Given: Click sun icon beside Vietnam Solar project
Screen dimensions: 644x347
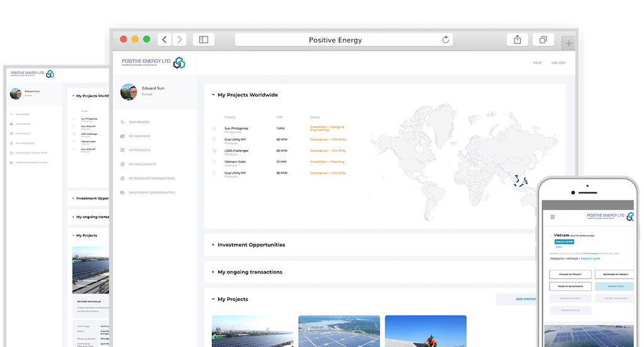Looking at the screenshot, I should (214, 162).
